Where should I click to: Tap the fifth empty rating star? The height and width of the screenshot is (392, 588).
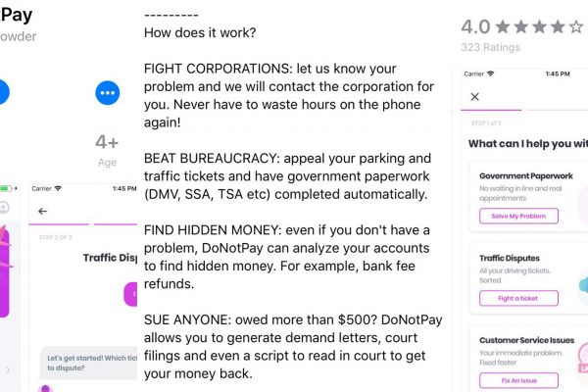pyautogui.click(x=576, y=27)
